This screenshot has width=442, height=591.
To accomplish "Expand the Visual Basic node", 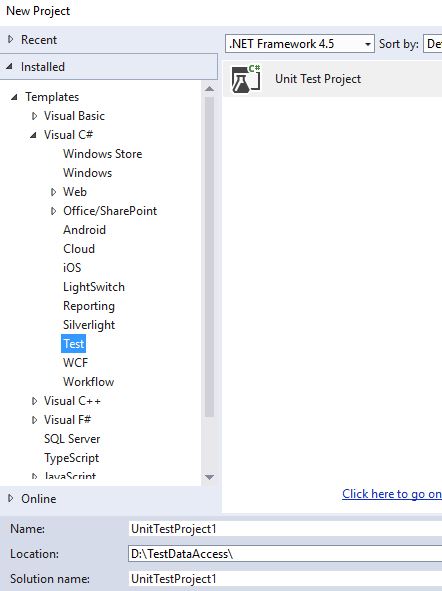I will point(34,116).
